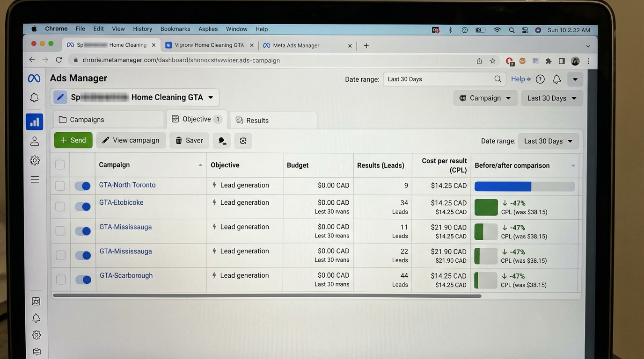644x359 pixels.
Task: Click the sidebar icon above the bottom bell
Action: coord(36,302)
